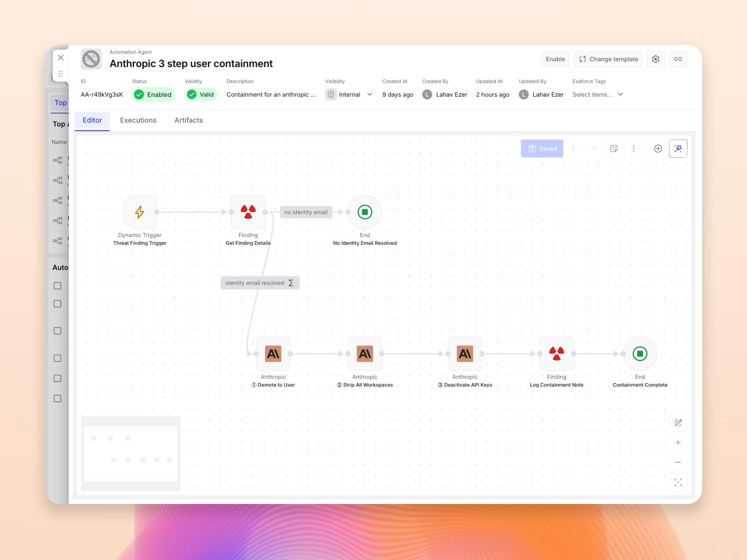Click the Enabled status badge
747x560 pixels.
[154, 95]
